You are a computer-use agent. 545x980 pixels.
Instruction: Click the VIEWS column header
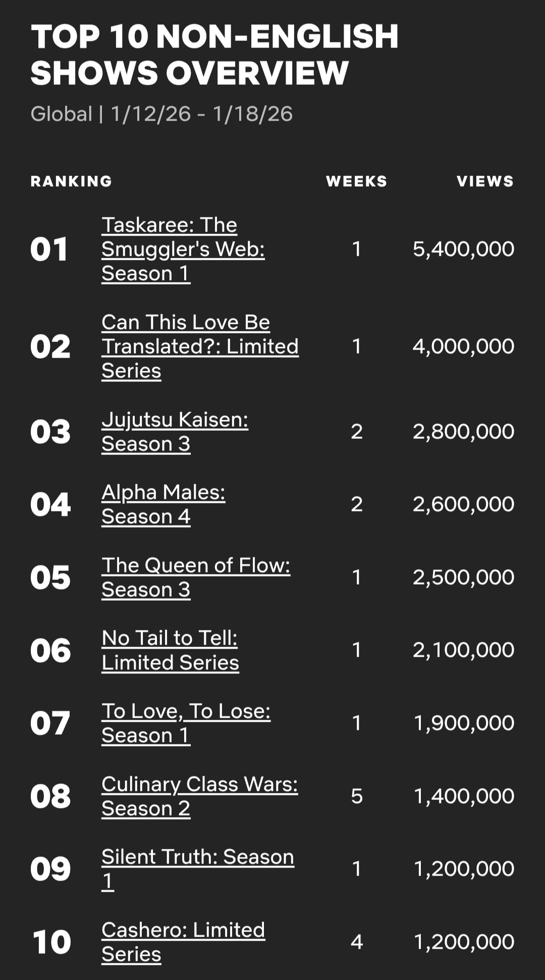pos(485,181)
